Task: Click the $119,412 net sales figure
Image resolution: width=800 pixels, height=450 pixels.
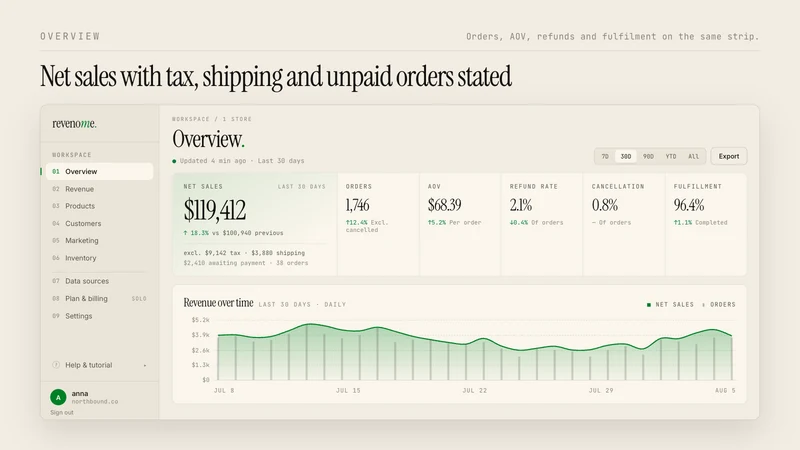Action: pyautogui.click(x=215, y=210)
